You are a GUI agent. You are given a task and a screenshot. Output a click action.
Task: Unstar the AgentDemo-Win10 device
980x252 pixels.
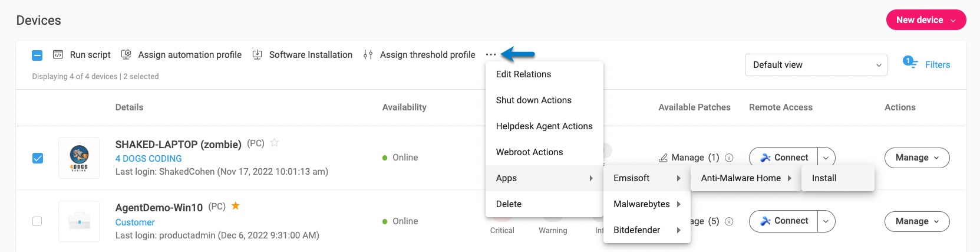point(236,206)
